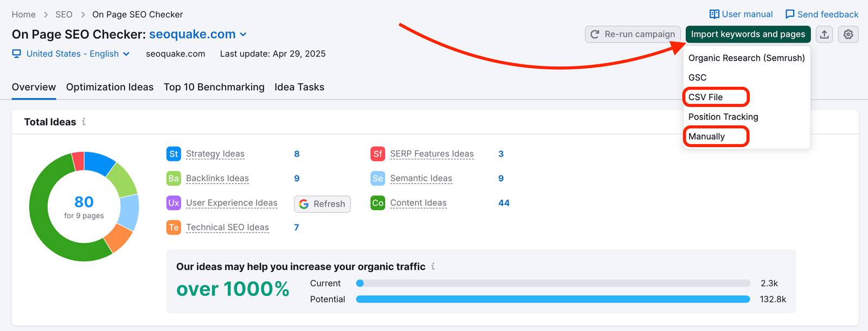The image size is (868, 331).
Task: Switch to the Optimization Ideas tab
Action: pos(110,87)
